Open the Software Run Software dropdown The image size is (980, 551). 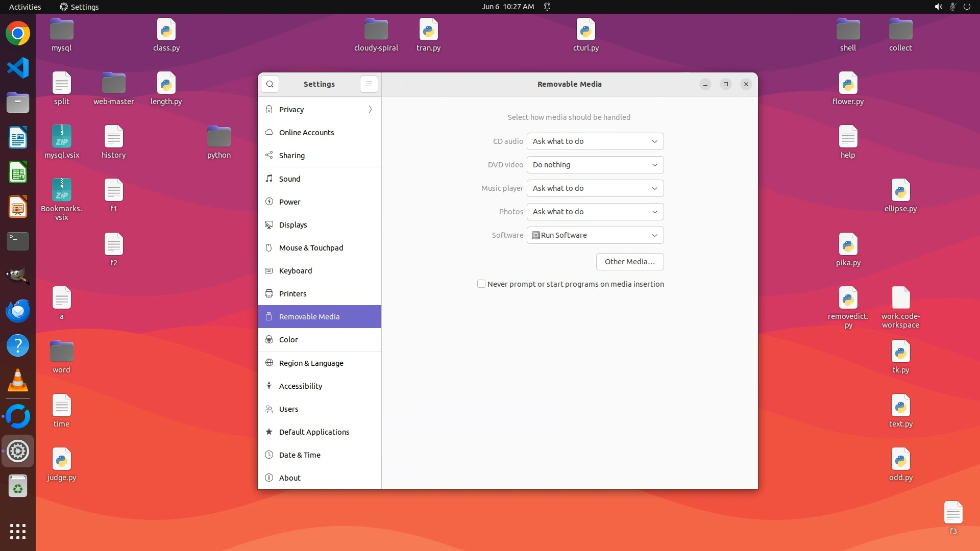(x=595, y=235)
